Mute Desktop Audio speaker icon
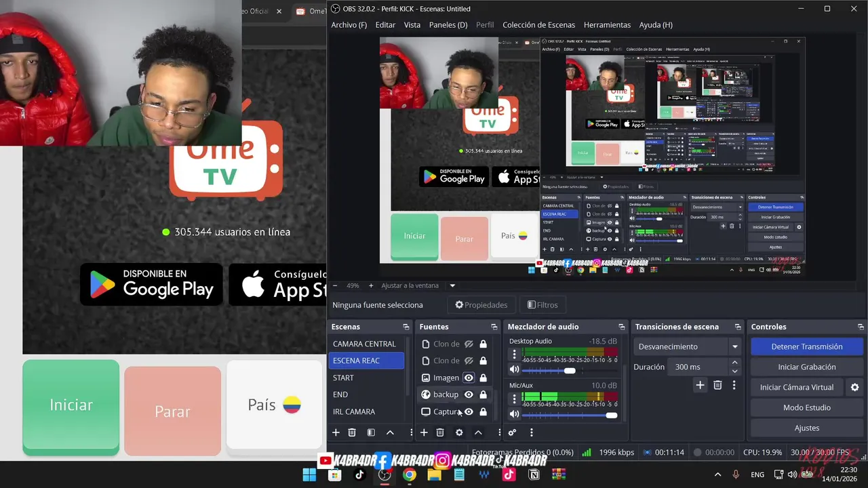Viewport: 868px width, 488px height. click(514, 370)
